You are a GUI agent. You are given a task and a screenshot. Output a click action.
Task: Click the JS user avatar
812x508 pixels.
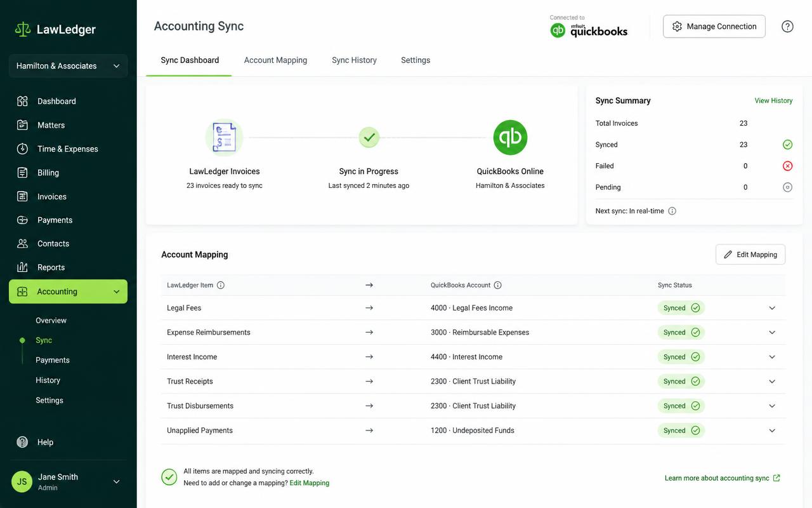[22, 482]
